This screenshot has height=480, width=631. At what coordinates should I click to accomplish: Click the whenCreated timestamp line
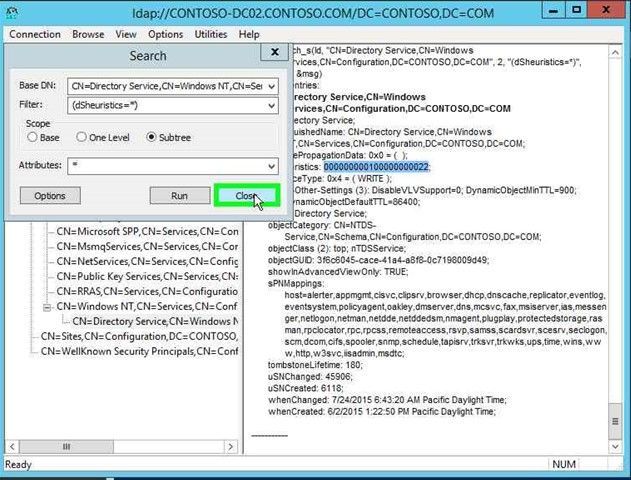point(381,412)
